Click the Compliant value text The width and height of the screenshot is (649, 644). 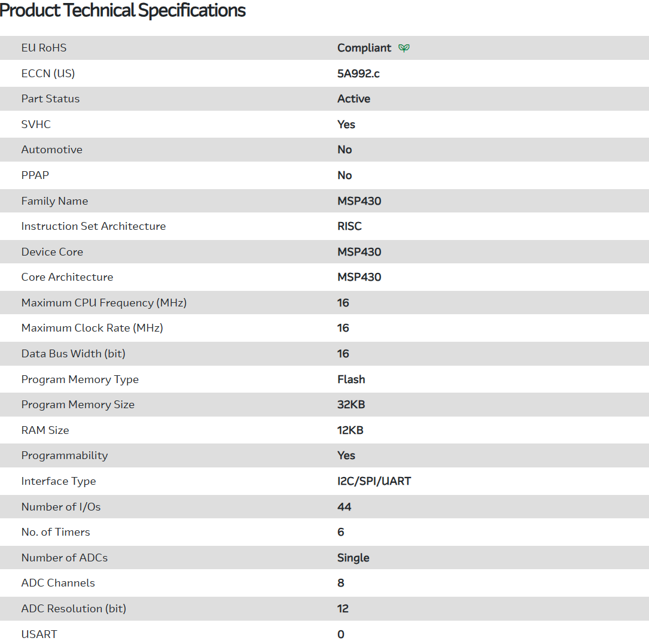[x=364, y=48]
